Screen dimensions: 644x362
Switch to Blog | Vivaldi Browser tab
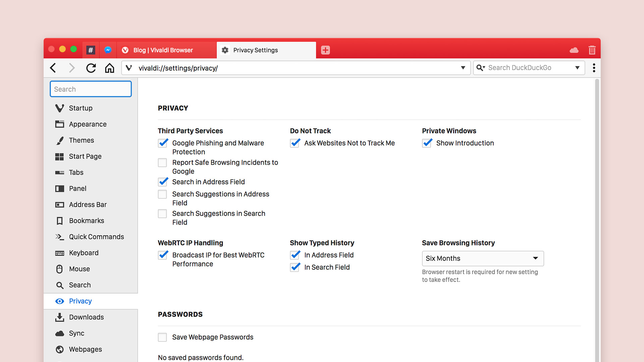[x=166, y=50]
